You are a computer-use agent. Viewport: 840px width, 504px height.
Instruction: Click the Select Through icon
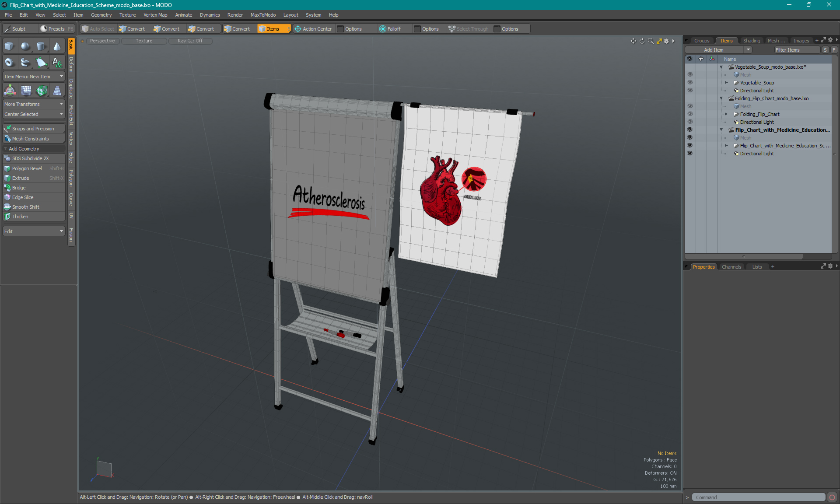[x=451, y=29]
